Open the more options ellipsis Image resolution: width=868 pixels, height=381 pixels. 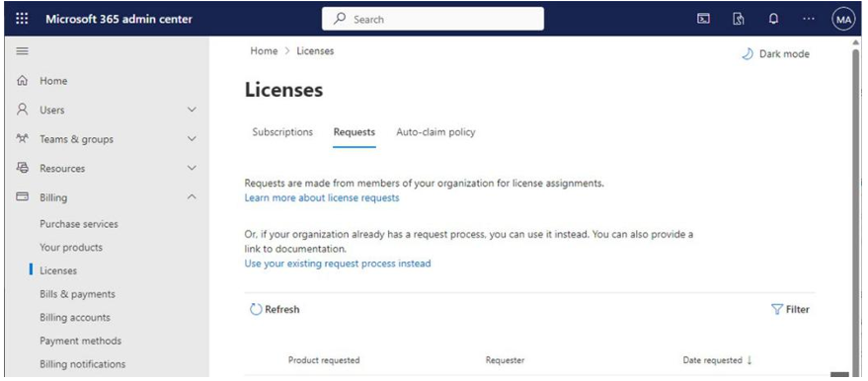click(x=808, y=19)
